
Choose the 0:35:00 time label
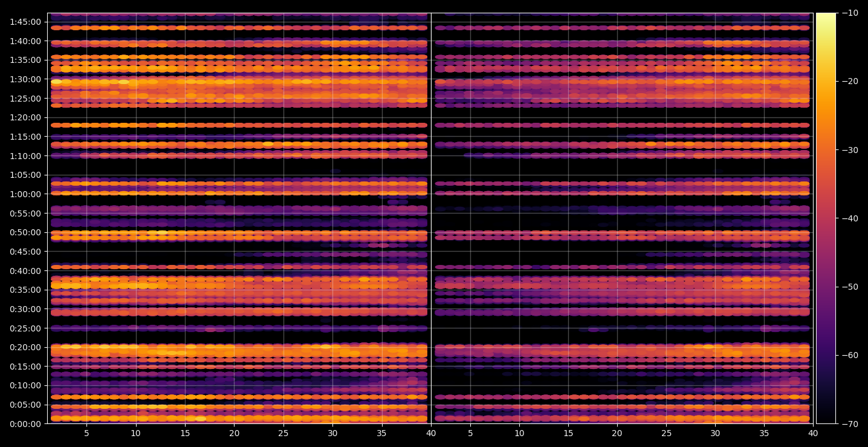click(26, 290)
